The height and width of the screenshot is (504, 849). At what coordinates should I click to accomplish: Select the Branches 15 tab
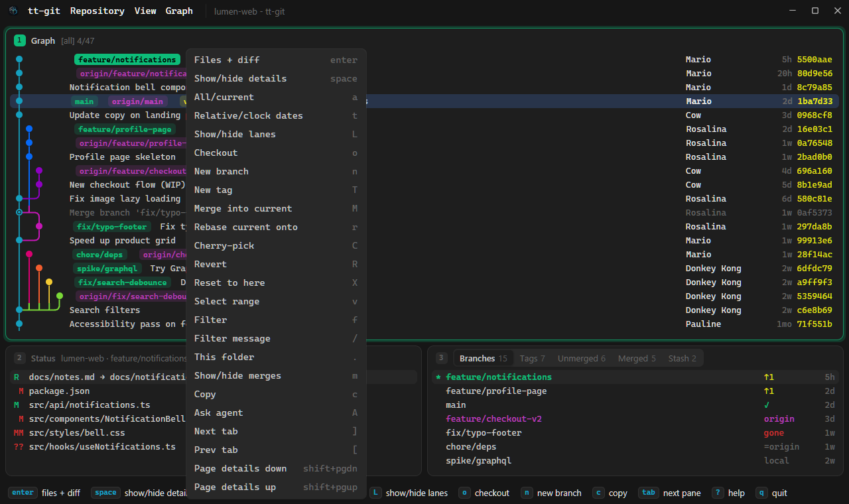pos(483,358)
